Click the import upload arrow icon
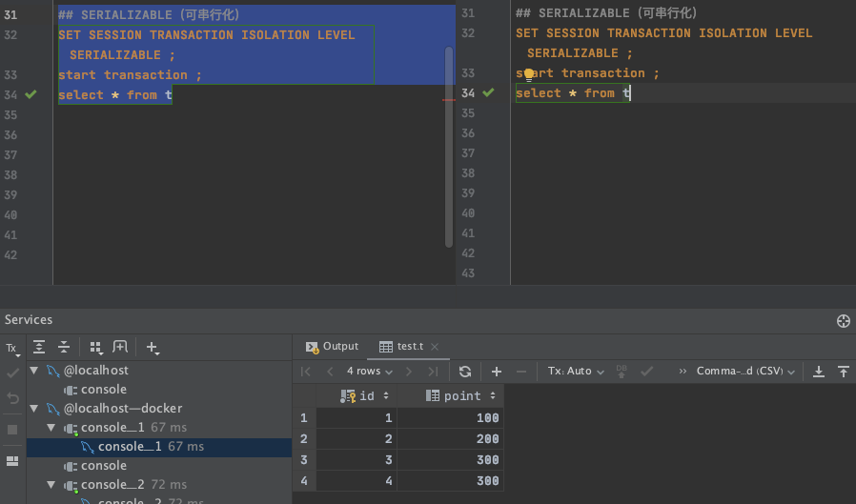 point(843,372)
